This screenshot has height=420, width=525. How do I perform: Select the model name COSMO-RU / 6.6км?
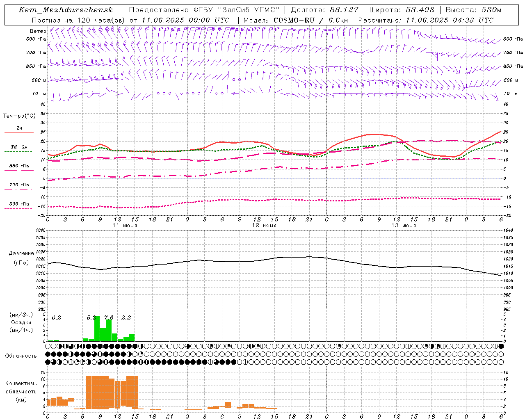tap(310, 20)
